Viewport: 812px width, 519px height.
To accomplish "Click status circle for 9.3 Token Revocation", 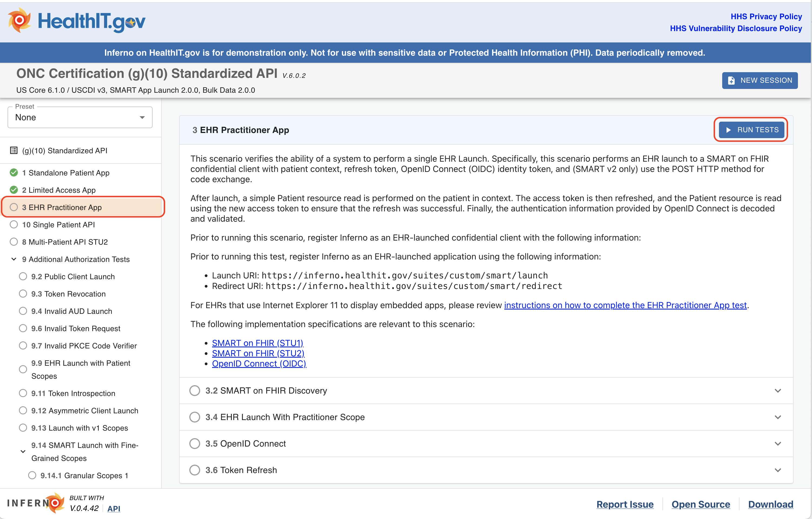I will (x=23, y=294).
